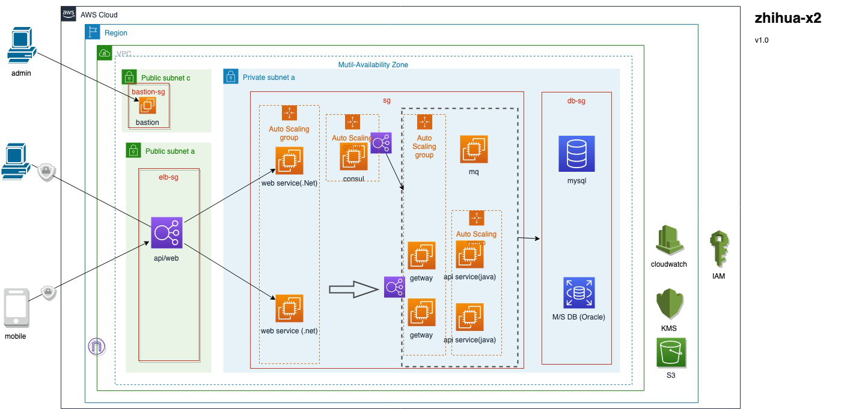Select the Auto Scaling icon above consul
The width and height of the screenshot is (868, 409).
coord(352,121)
